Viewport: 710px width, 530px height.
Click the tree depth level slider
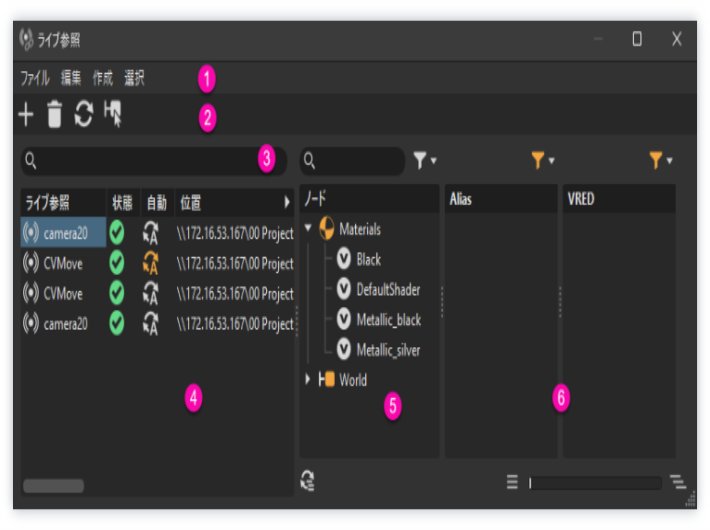[x=595, y=483]
